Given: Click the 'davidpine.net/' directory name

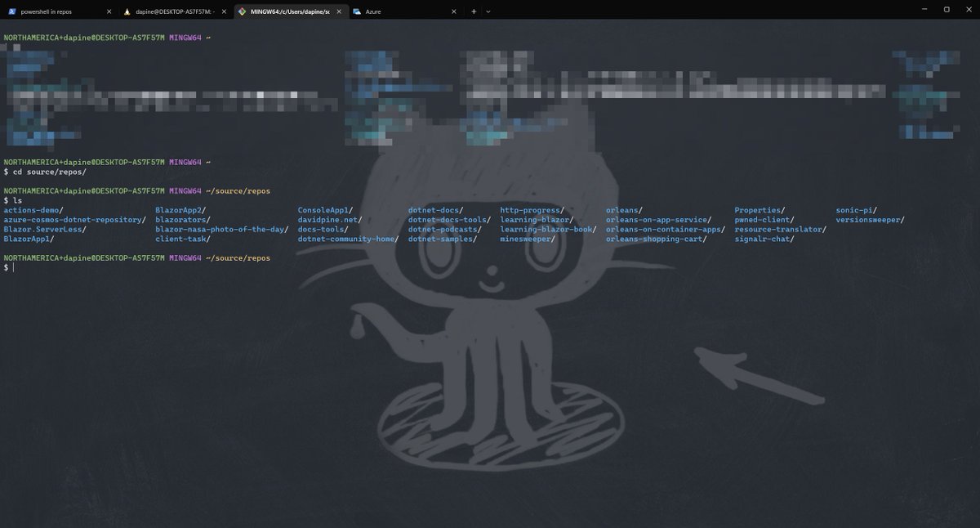Looking at the screenshot, I should tap(329, 220).
